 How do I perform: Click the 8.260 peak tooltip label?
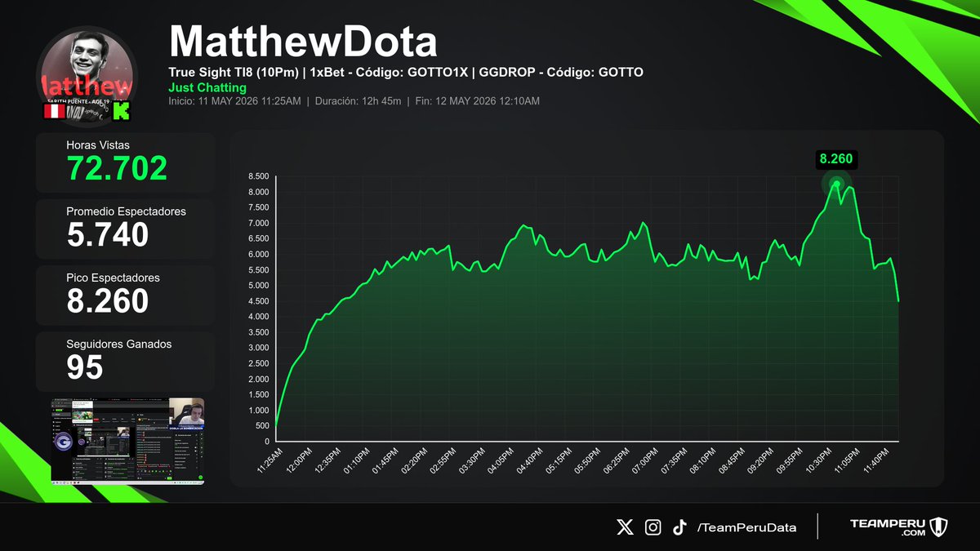pyautogui.click(x=835, y=159)
